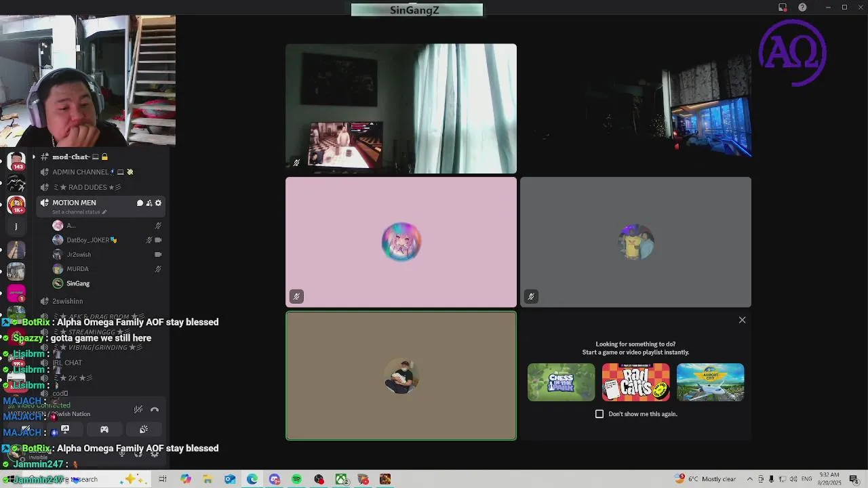Select the MOTION MEN voice channel
The image size is (868, 488).
pyautogui.click(x=74, y=203)
